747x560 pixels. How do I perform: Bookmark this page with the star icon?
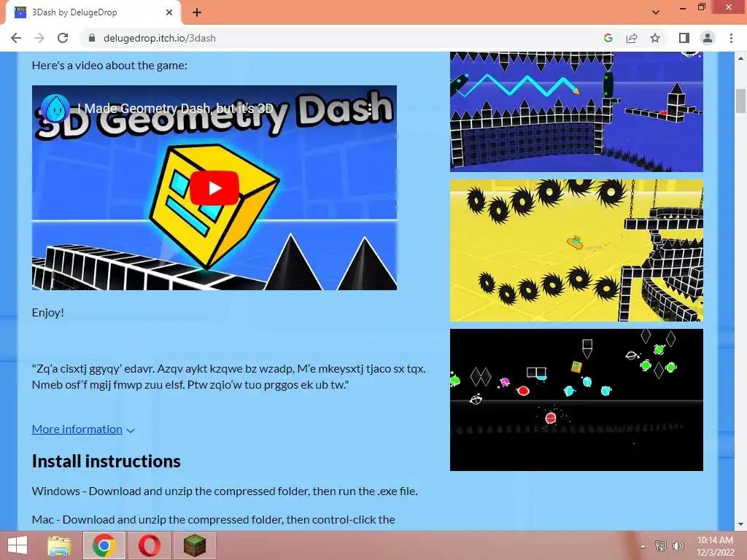(x=655, y=38)
